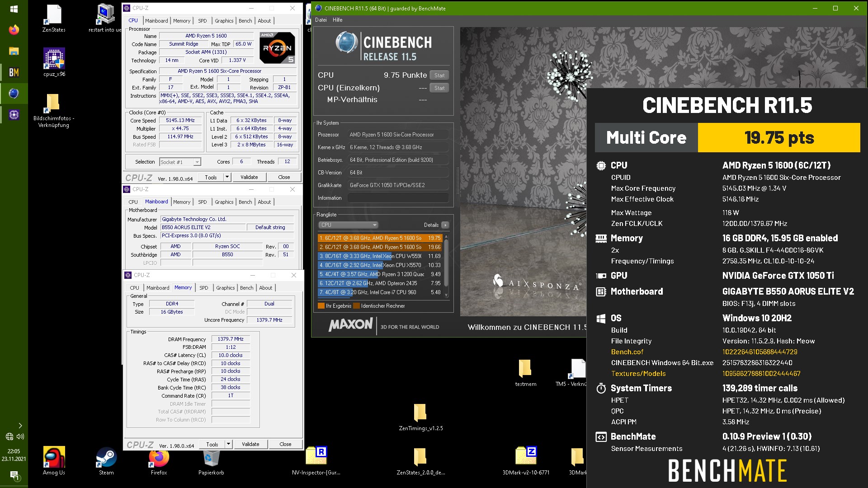Open the Among Us desktop shortcut
This screenshot has height=488, width=868.
pos(54,461)
